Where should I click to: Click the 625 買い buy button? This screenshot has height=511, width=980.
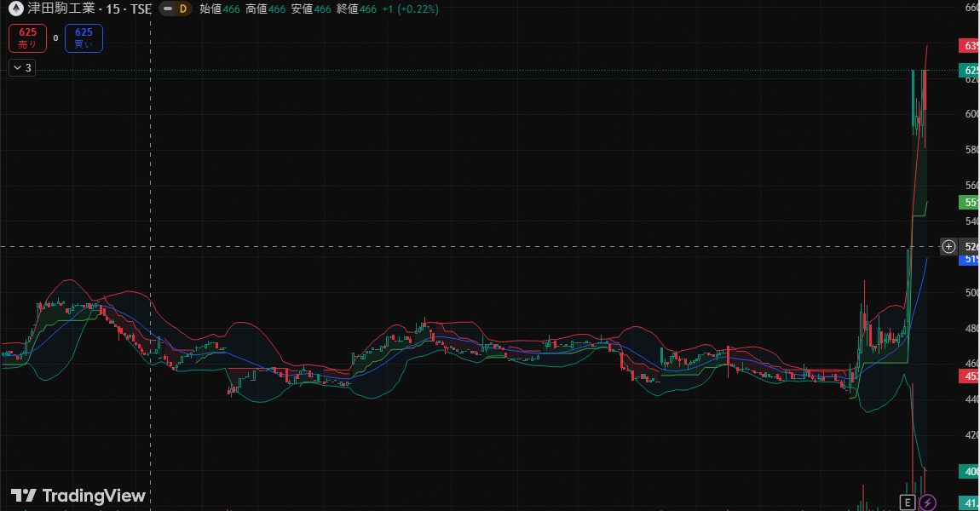tap(84, 38)
